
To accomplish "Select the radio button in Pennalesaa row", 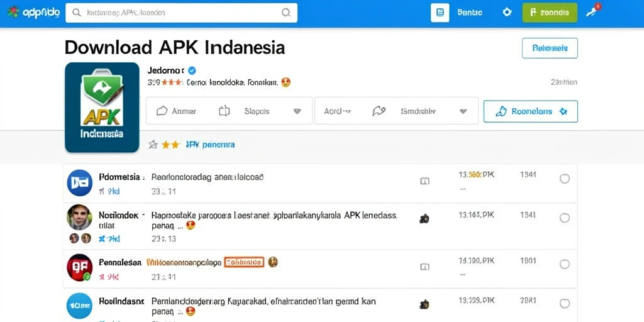I will pyautogui.click(x=565, y=264).
